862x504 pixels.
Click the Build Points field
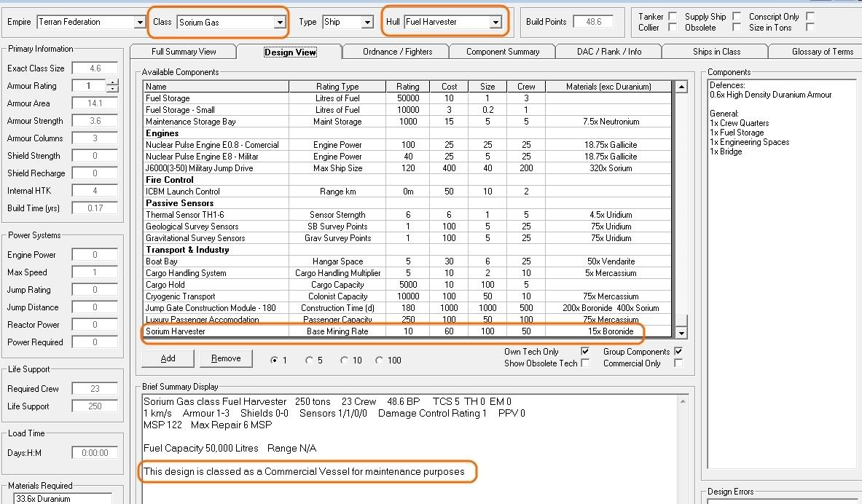click(593, 22)
